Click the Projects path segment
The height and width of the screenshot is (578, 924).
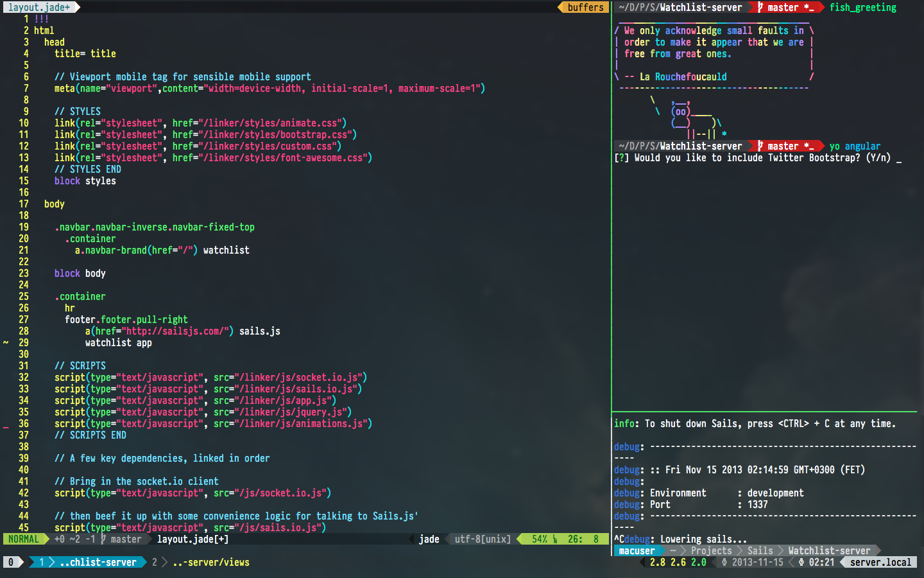point(711,550)
